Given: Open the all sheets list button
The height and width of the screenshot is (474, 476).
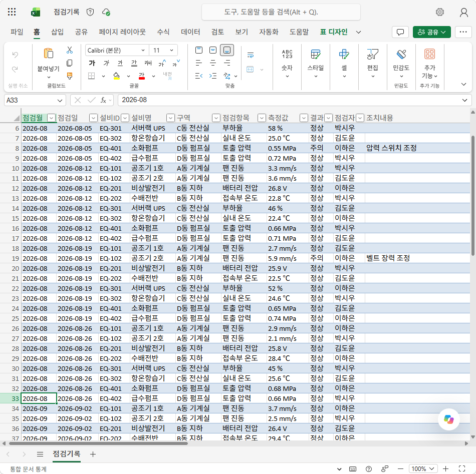Looking at the screenshot, I should 40,454.
